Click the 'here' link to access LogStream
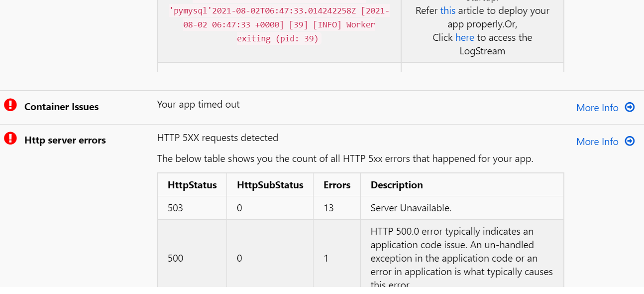 tap(465, 37)
